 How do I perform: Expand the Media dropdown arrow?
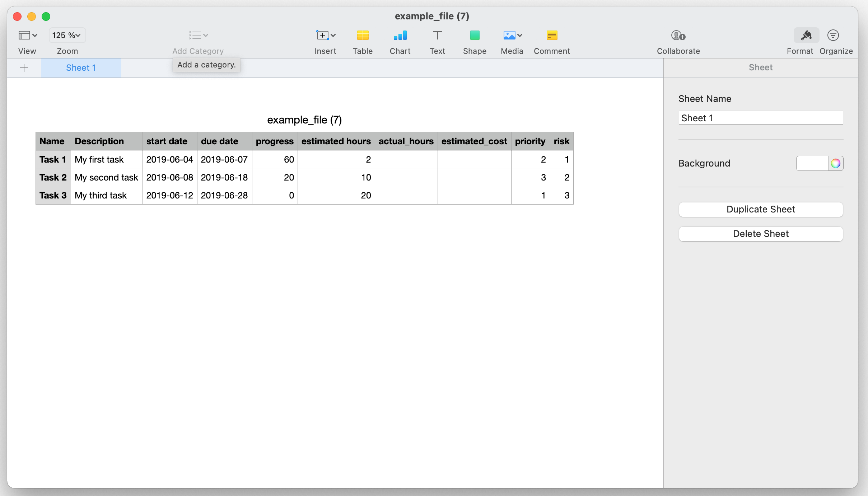tap(520, 35)
